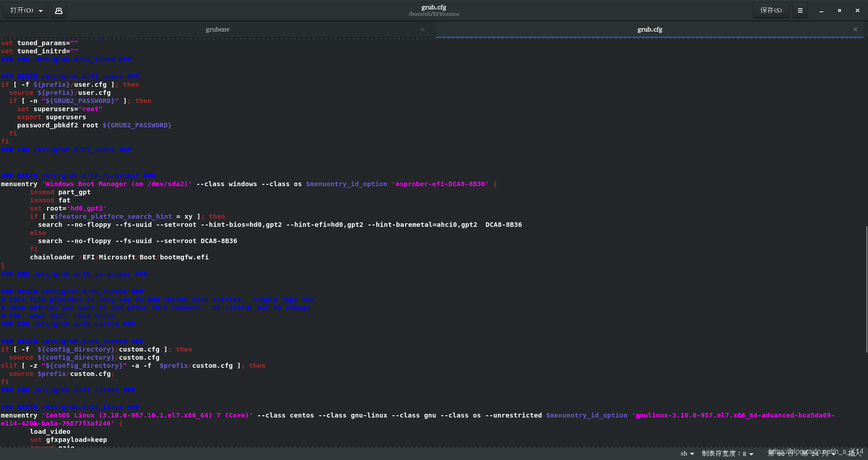Click '### BEGIN /etc/grub.d/01_users' comment

tap(70, 76)
